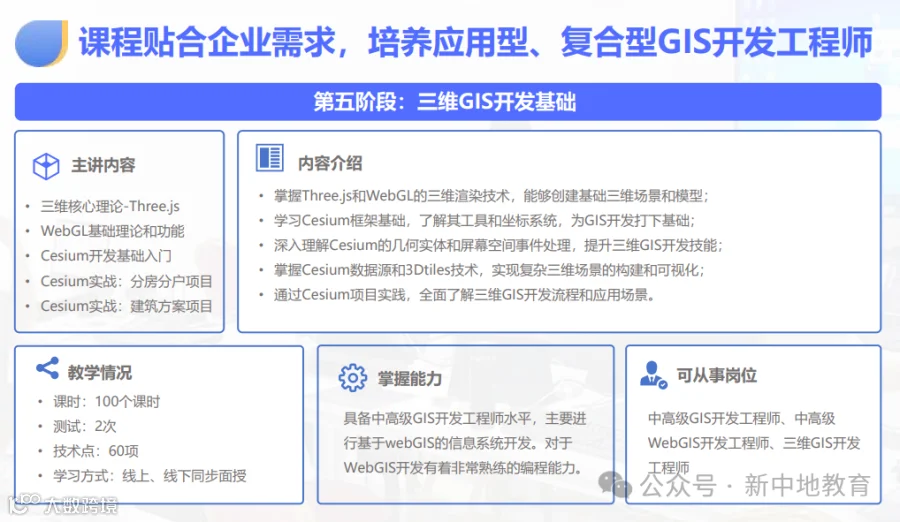Click the 课时：100个课时 entry
Image resolution: width=900 pixels, height=522 pixels.
pos(107,401)
